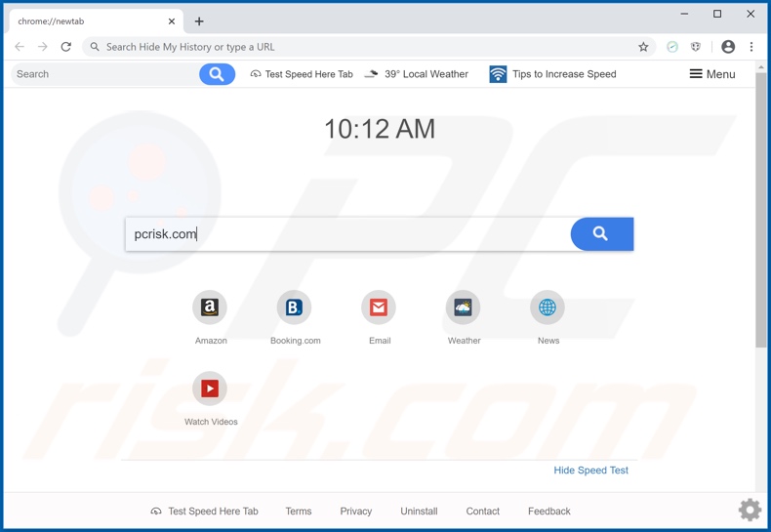Open Test Speed Here Tab toolbar link
This screenshot has height=532, width=771.
pyautogui.click(x=302, y=74)
